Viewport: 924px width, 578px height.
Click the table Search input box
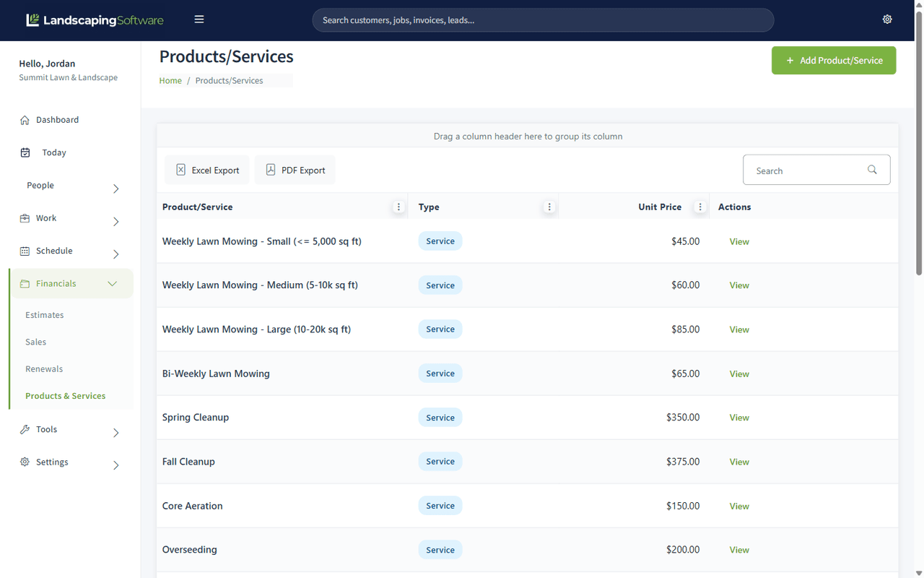[x=816, y=171]
